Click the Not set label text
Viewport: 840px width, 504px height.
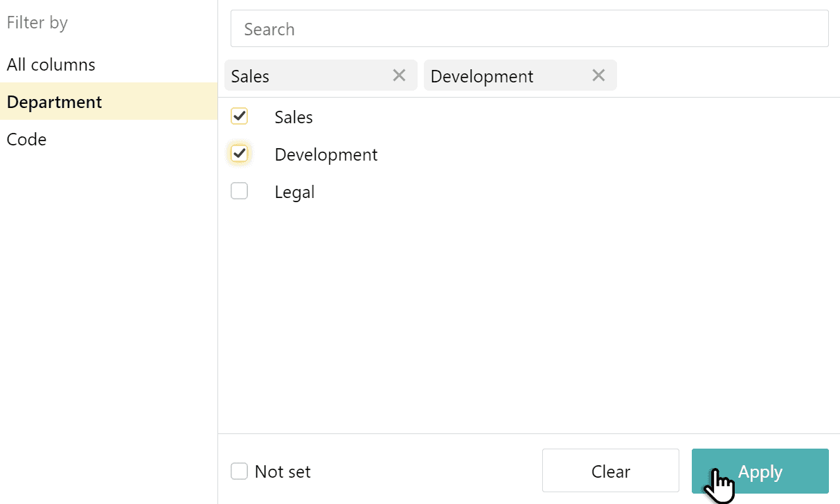[282, 471]
